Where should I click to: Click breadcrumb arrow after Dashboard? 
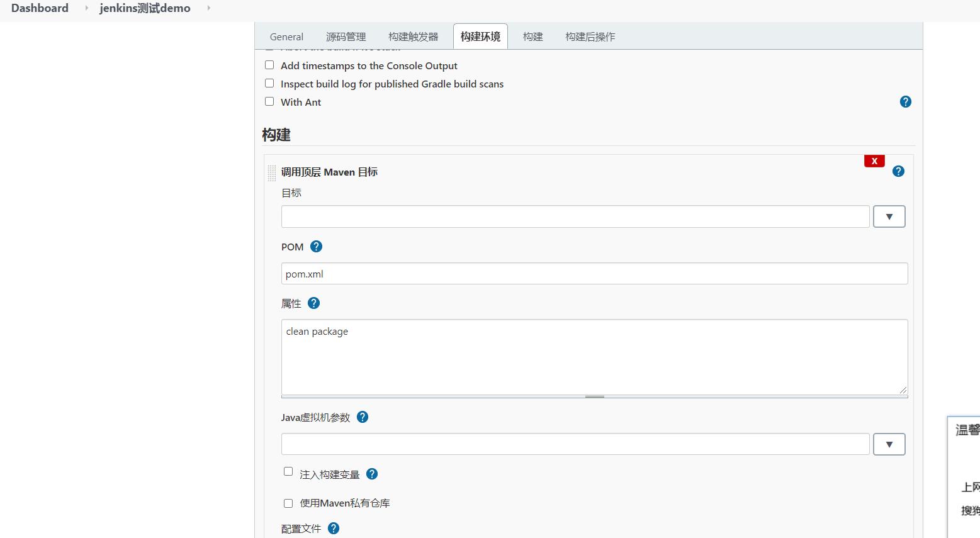(87, 8)
